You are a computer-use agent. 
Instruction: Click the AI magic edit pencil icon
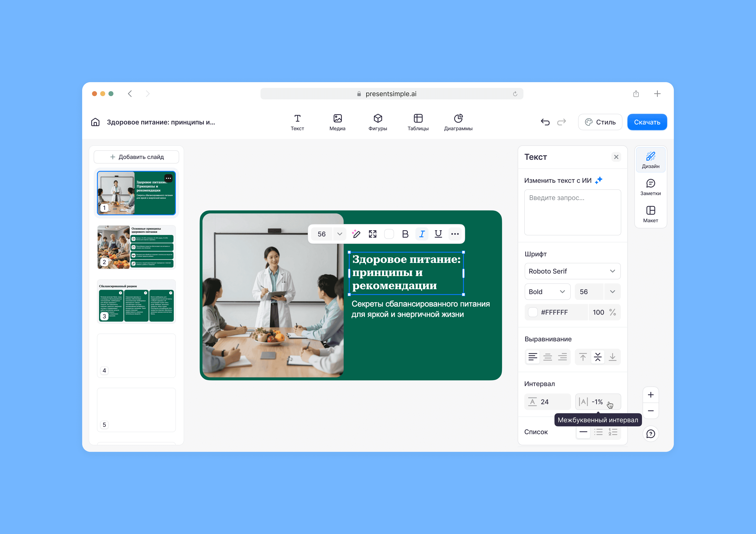[356, 234]
